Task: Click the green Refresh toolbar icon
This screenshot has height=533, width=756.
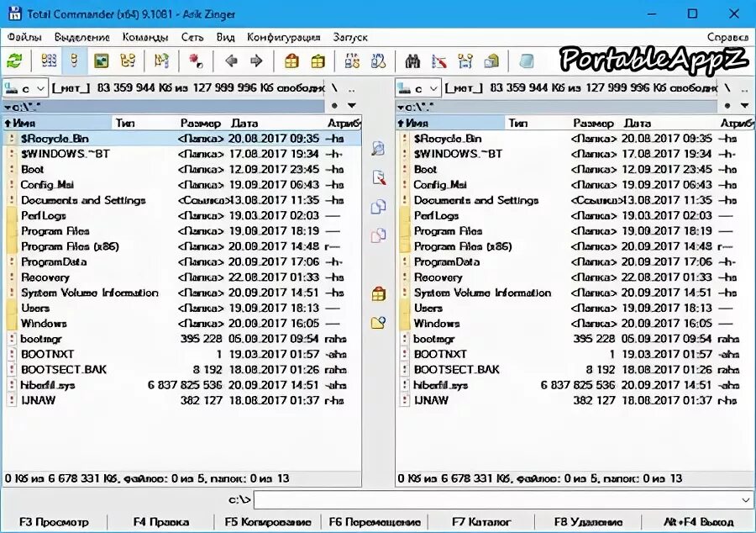Action: point(14,61)
